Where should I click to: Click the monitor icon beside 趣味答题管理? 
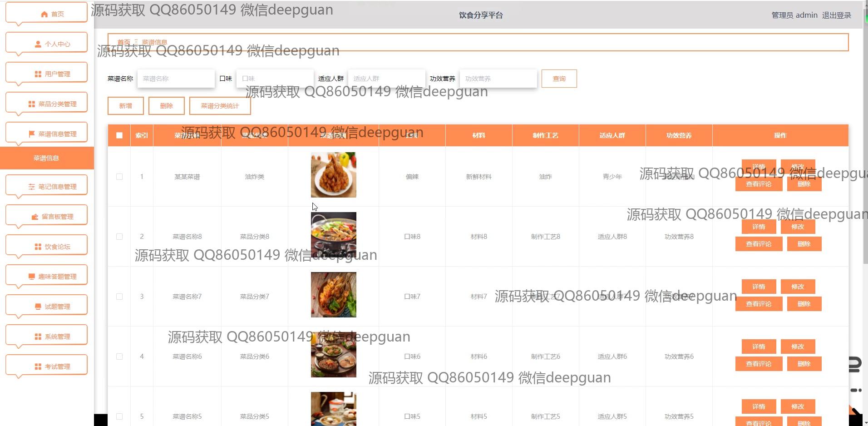pos(32,277)
